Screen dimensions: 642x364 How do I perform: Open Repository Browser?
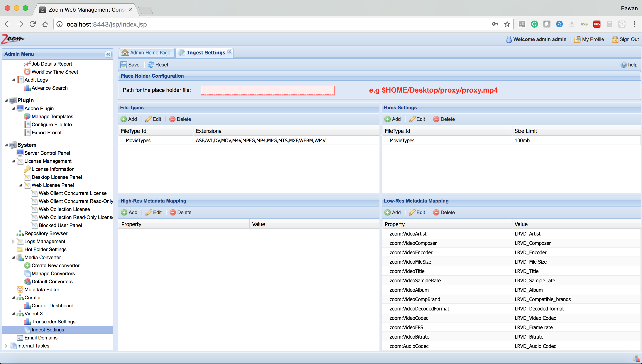(x=46, y=234)
